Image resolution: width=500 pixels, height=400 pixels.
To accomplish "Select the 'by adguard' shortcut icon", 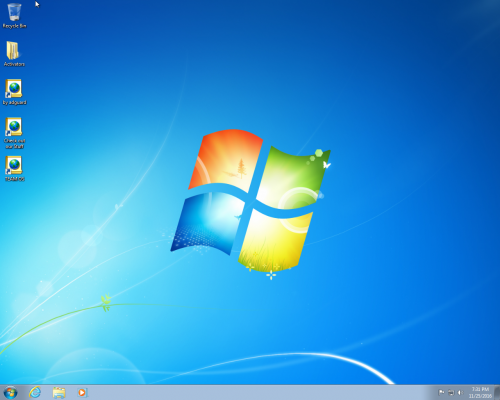I will tap(14, 92).
